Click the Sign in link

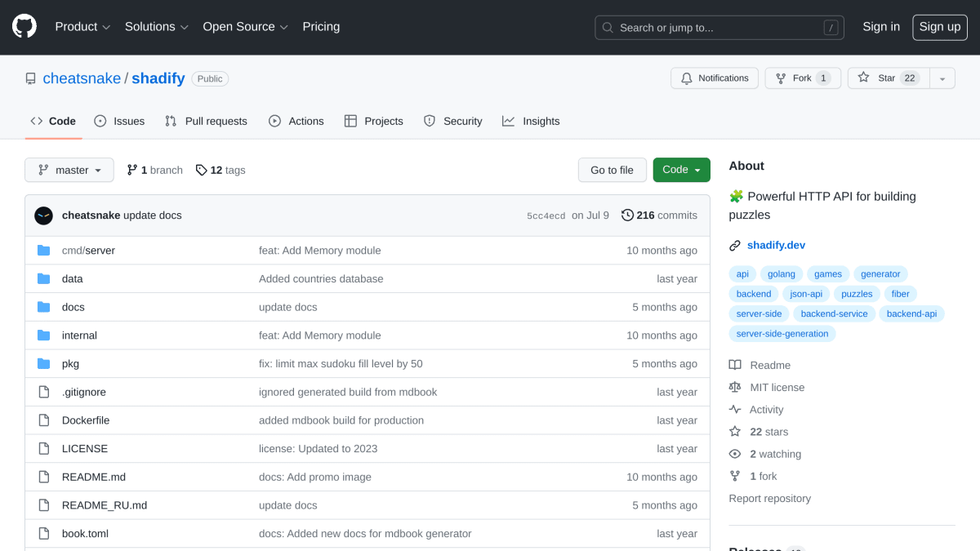(881, 27)
